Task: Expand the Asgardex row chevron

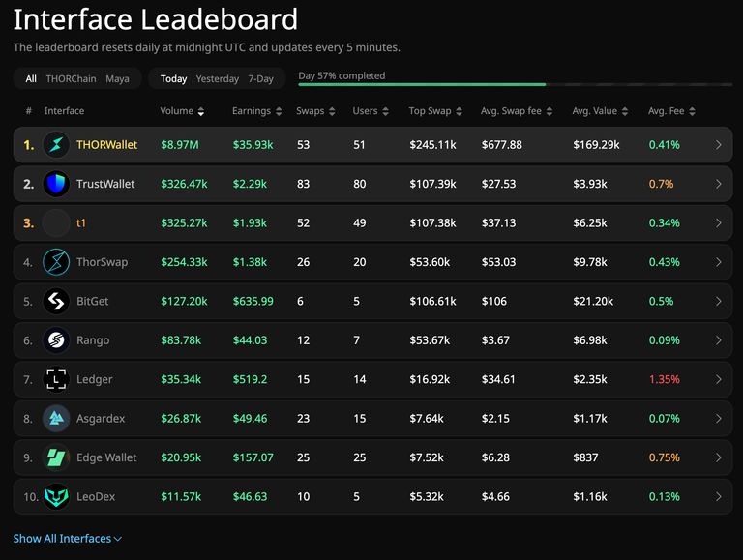Action: (x=719, y=419)
